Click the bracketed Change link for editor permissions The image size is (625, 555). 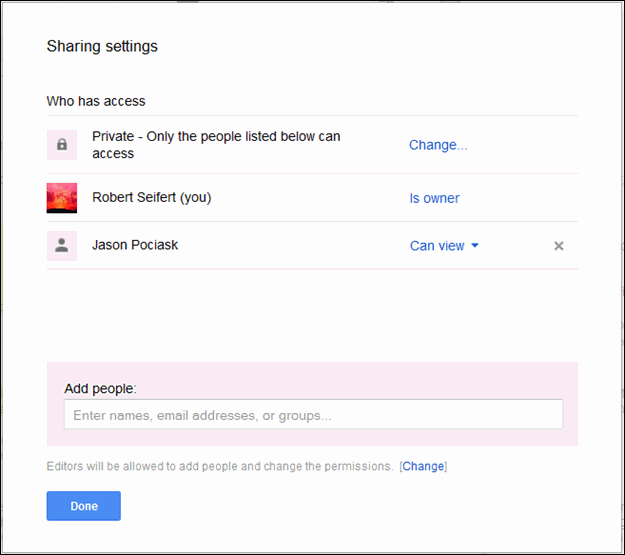423,466
